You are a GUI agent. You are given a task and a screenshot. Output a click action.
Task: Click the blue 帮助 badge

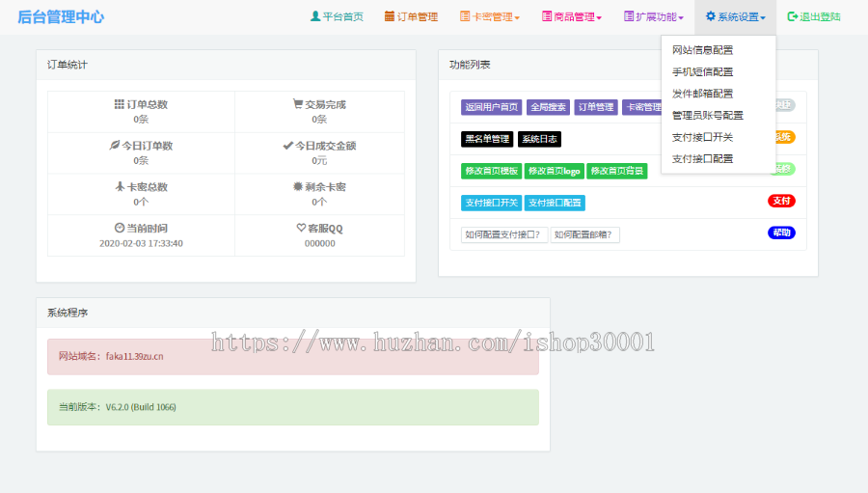781,233
